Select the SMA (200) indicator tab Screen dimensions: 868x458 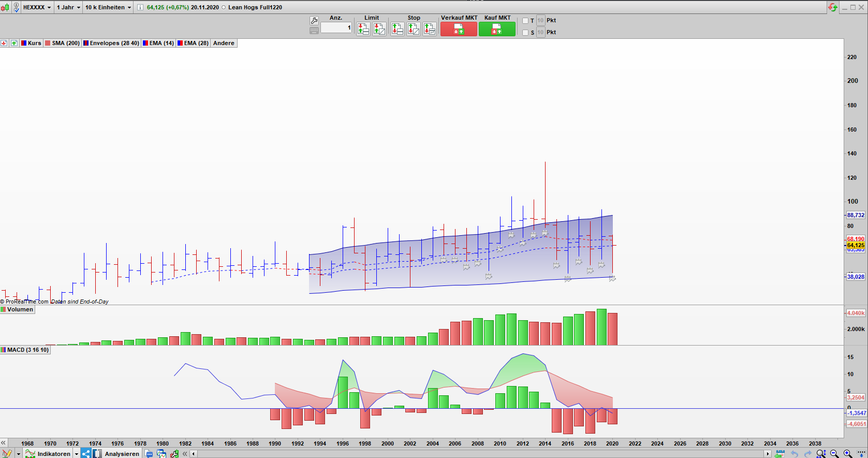coord(63,43)
